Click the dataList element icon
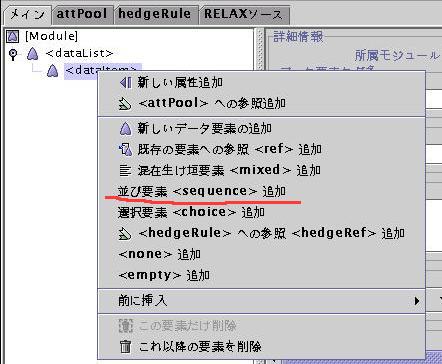This screenshot has width=442, height=364. (32, 53)
